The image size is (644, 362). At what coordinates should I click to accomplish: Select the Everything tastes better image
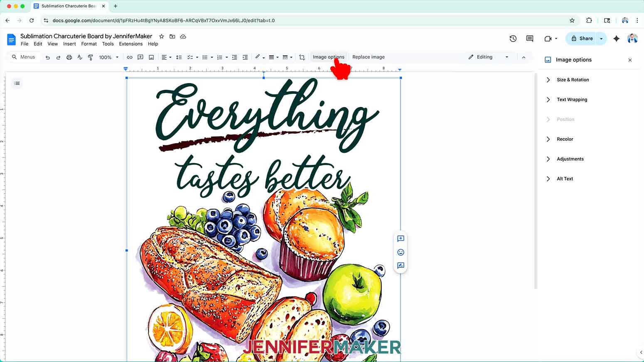tap(264, 220)
